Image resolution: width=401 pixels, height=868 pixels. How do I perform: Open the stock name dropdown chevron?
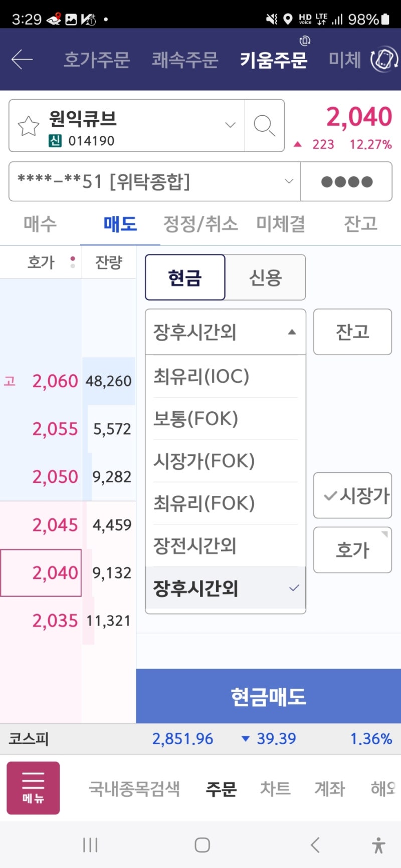click(230, 125)
